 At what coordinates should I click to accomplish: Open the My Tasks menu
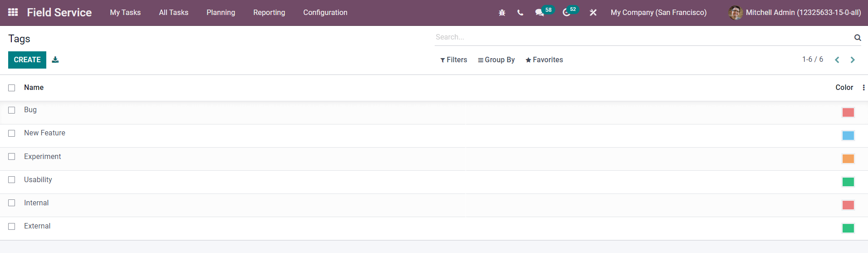click(125, 13)
